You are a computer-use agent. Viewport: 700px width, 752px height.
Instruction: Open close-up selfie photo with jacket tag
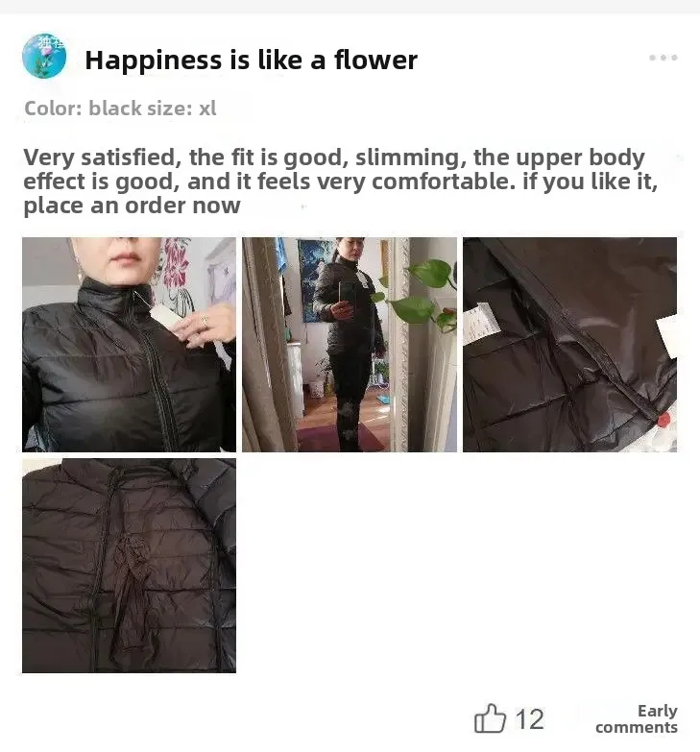coord(129,345)
